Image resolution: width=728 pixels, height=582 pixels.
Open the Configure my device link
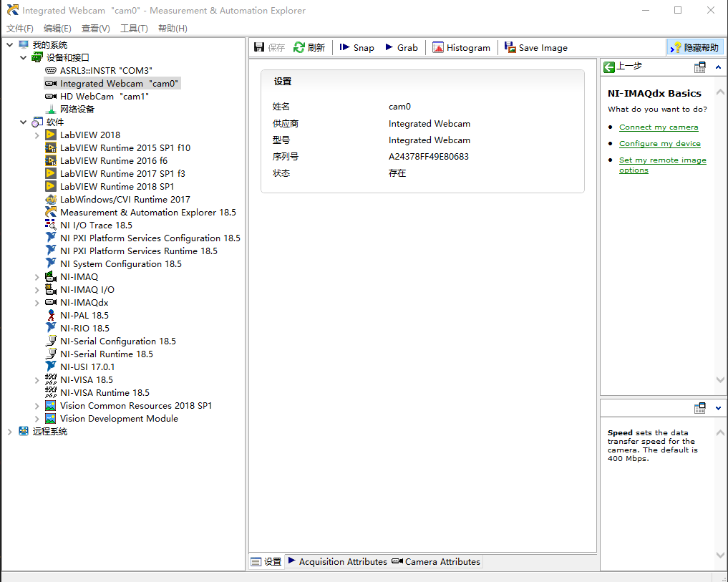click(x=660, y=143)
